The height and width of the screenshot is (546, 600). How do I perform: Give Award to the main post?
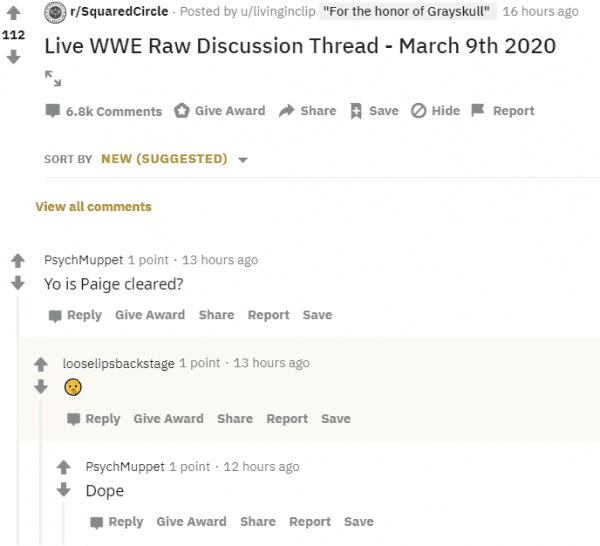pos(220,111)
